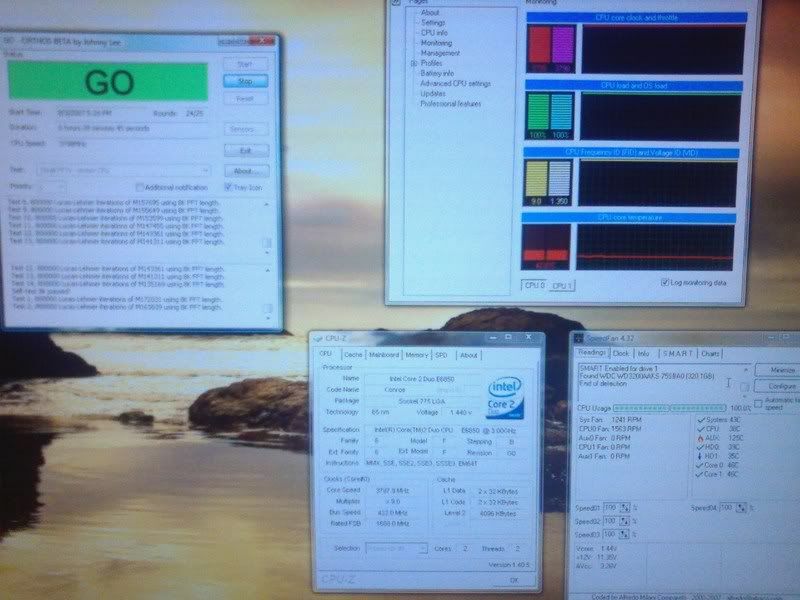The image size is (800, 600).
Task: Enable the Automatic fan speed checkbox in SpeedFan
Action: pyautogui.click(x=758, y=404)
